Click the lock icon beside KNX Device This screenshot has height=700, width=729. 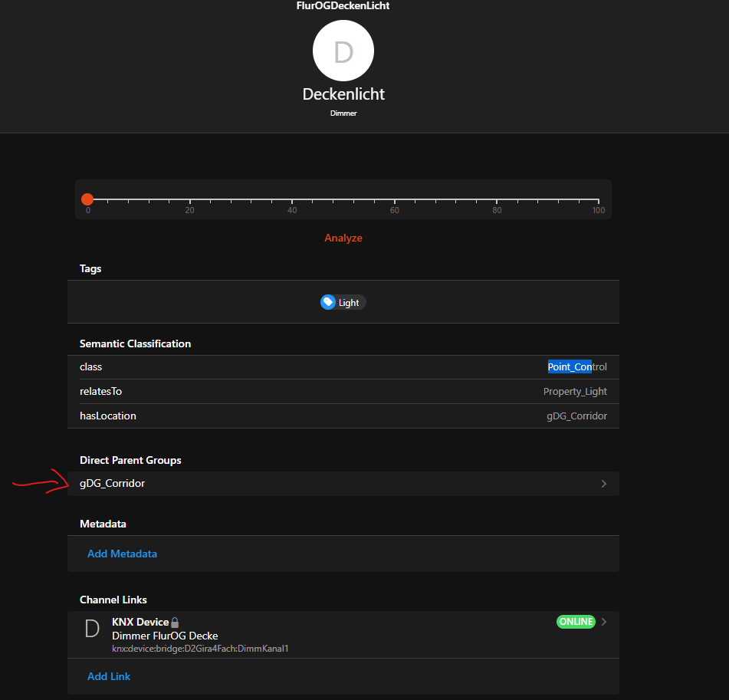coord(175,623)
